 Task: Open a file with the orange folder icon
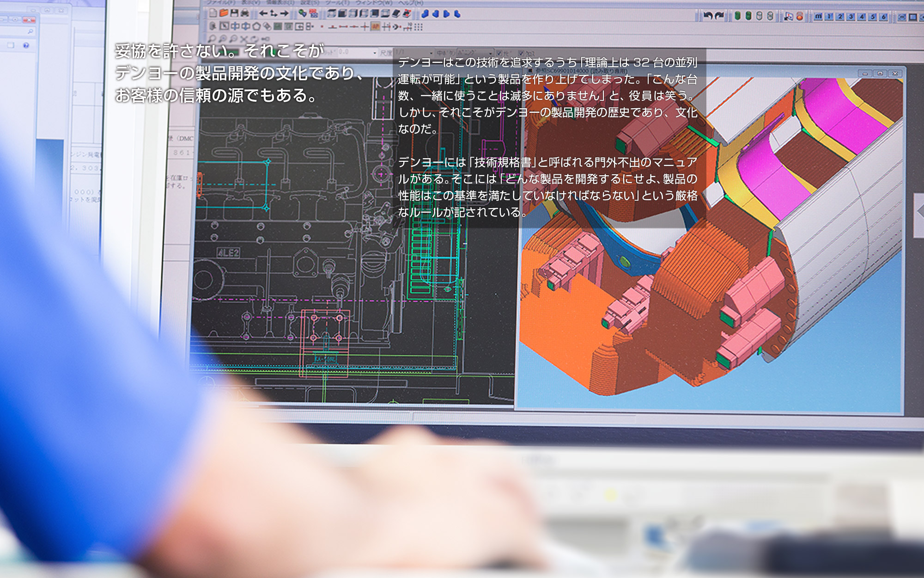(x=224, y=13)
